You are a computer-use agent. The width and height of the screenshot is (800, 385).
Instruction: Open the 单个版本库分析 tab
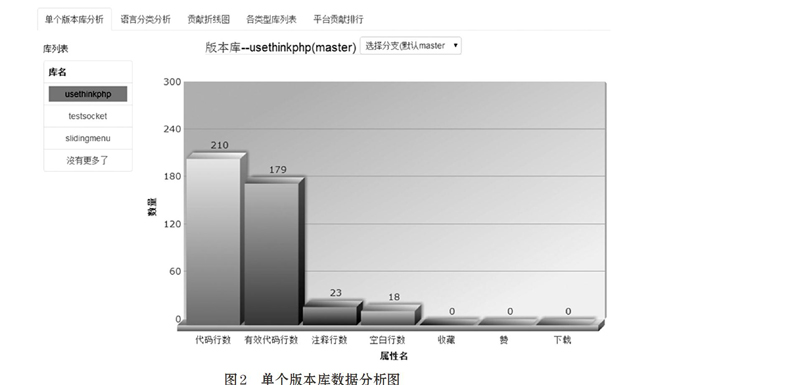coord(74,19)
